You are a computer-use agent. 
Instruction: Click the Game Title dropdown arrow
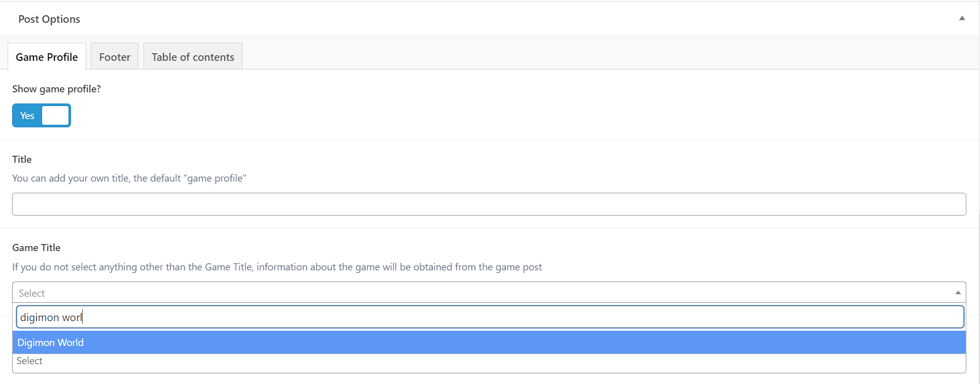(x=958, y=293)
